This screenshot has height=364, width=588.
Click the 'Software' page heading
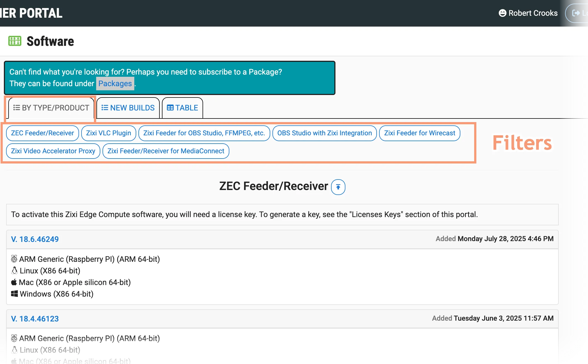coord(50,41)
